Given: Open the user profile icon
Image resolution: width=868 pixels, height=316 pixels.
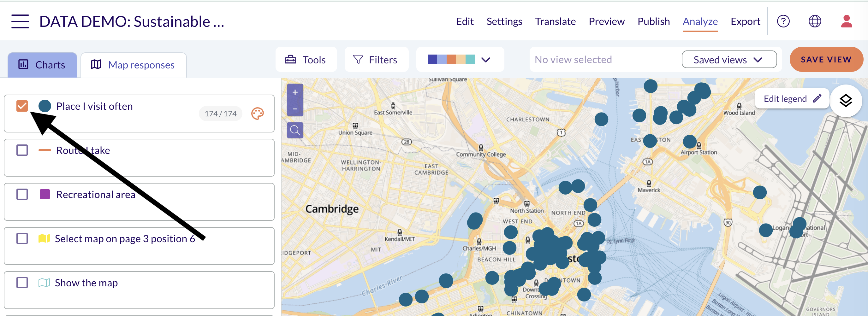Looking at the screenshot, I should pos(847,21).
